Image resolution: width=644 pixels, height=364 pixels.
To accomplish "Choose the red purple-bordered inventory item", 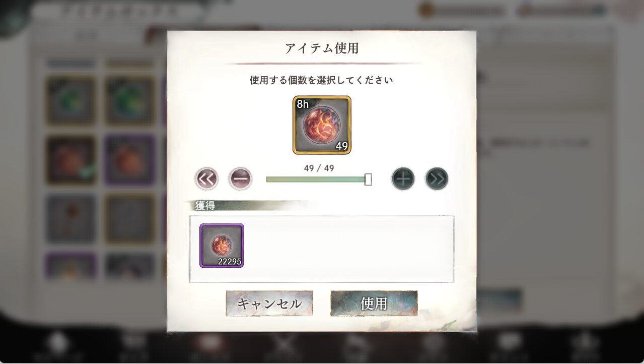I will point(129,160).
